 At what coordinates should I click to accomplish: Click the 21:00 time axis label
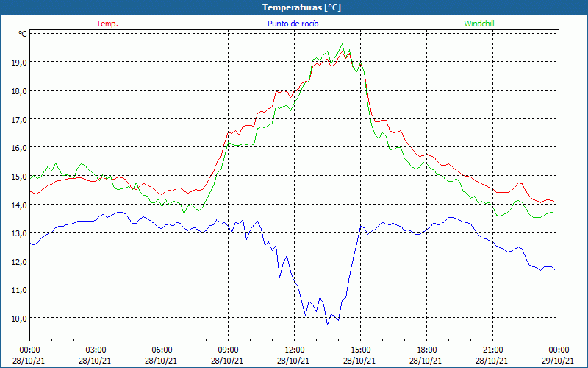pos(492,350)
